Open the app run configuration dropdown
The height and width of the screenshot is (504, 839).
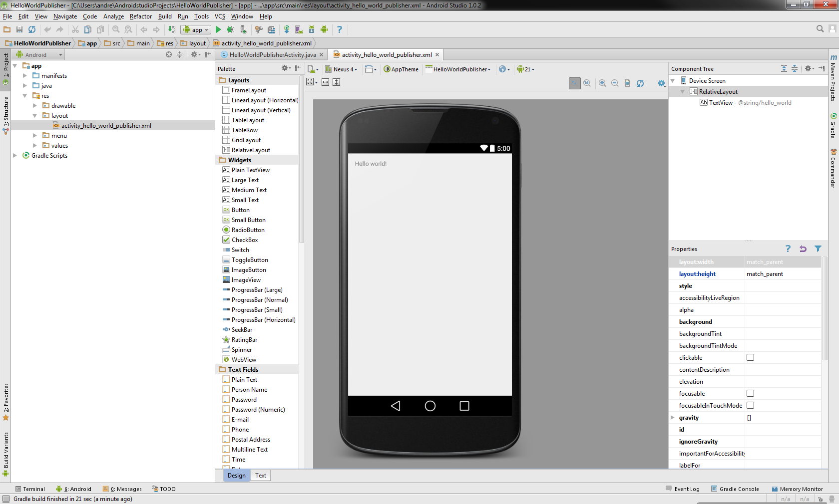point(196,30)
